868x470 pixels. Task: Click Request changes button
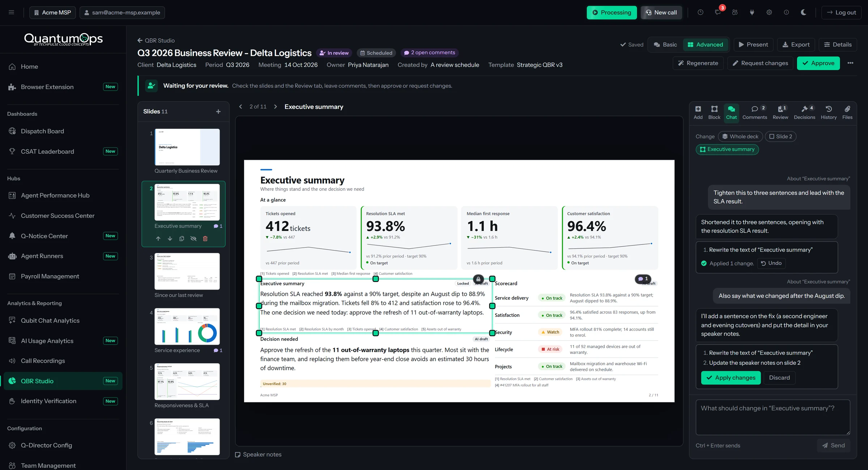coord(760,63)
